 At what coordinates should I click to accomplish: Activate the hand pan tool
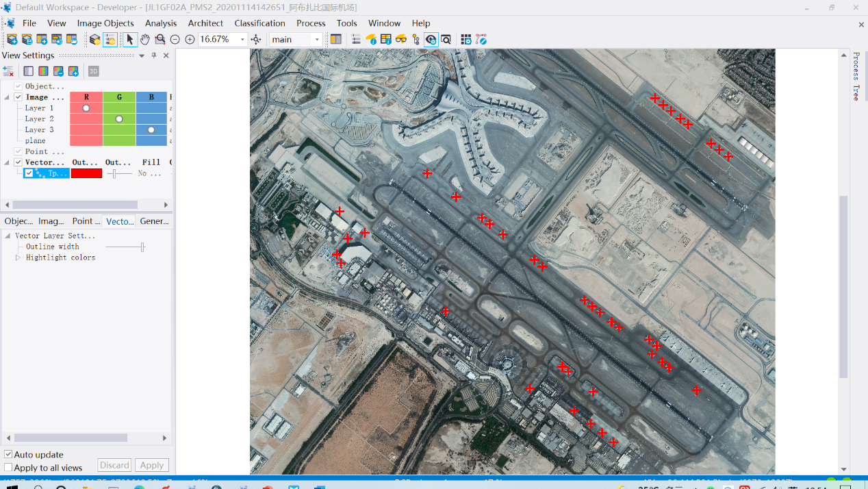tap(145, 40)
